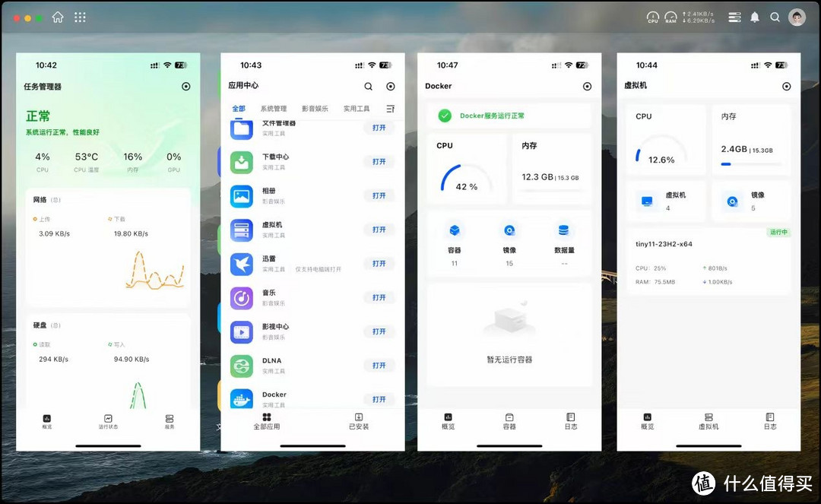Click the CPU gauge icon in top bar
This screenshot has height=504, width=821.
(653, 17)
